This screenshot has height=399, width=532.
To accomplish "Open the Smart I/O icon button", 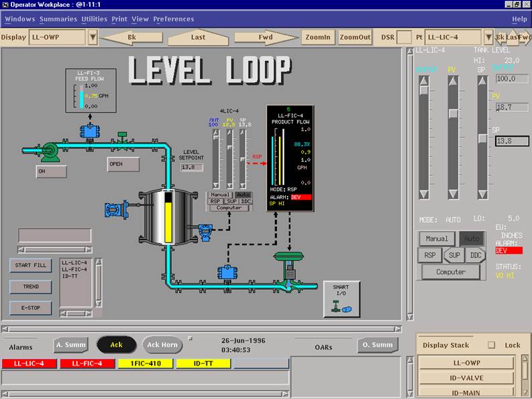I will pos(341,298).
